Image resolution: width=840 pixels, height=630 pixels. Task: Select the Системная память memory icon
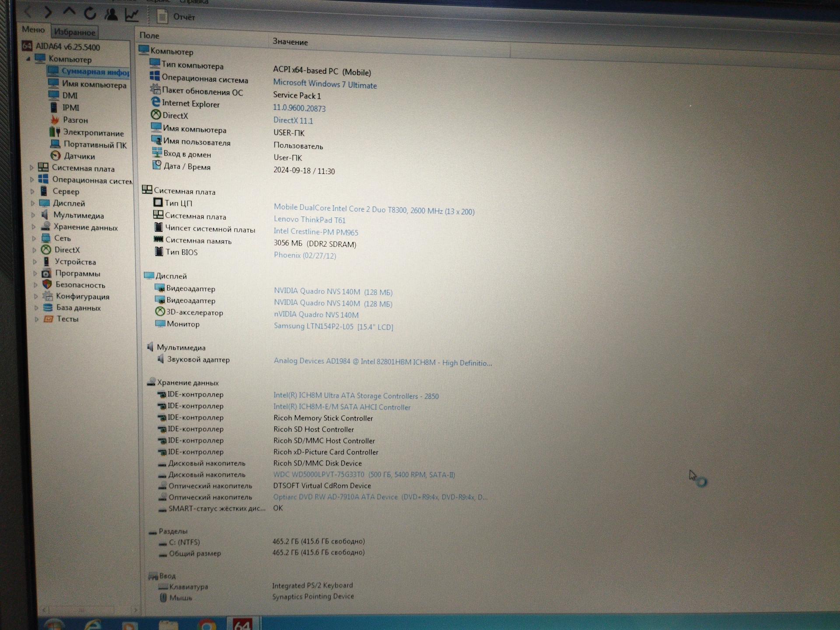pos(158,239)
